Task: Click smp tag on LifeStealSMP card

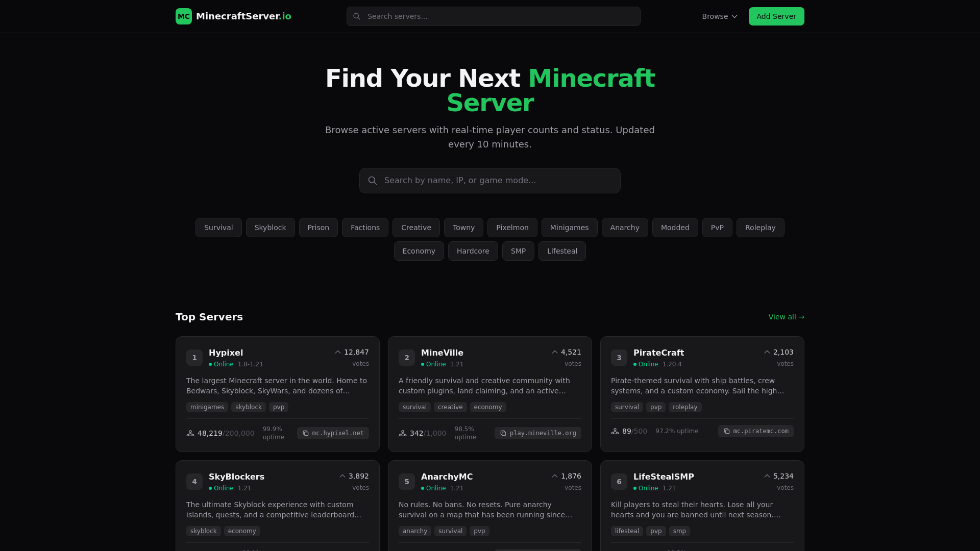Action: [x=679, y=531]
